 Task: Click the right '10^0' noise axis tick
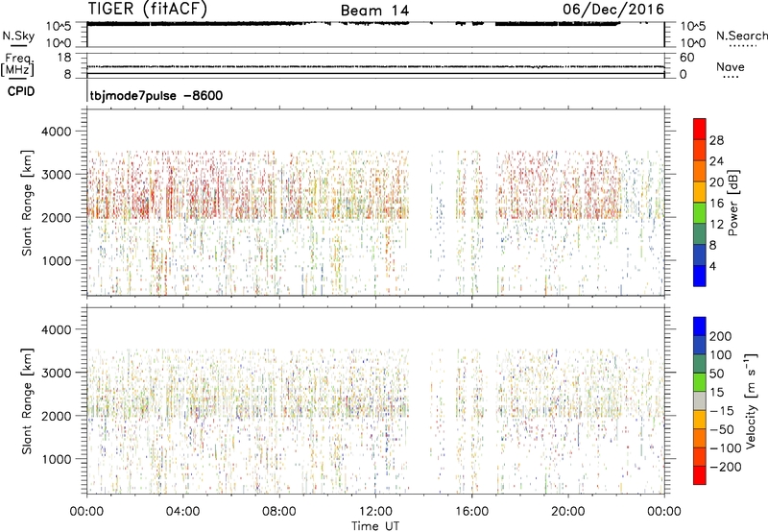pos(692,43)
